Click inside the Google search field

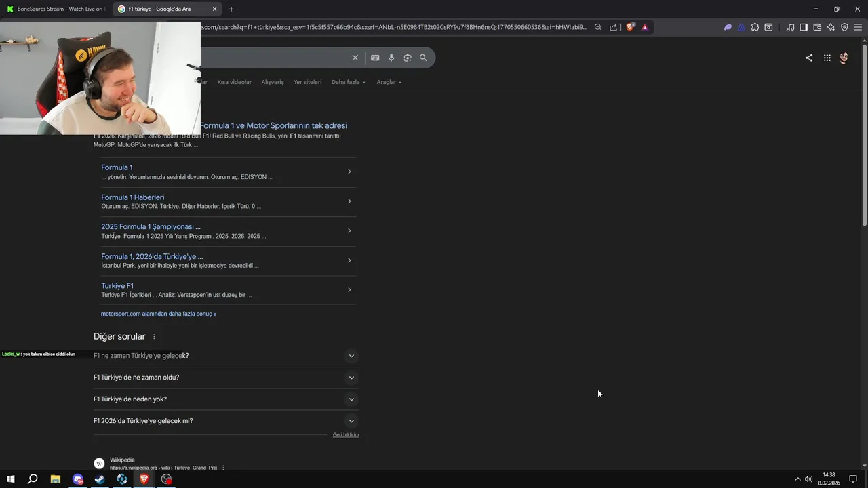(275, 58)
